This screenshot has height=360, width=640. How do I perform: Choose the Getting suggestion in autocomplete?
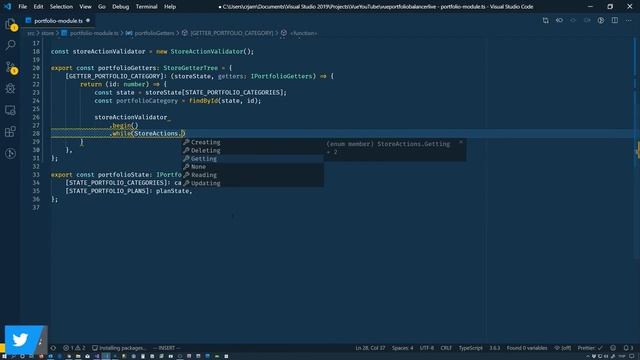pos(253,158)
